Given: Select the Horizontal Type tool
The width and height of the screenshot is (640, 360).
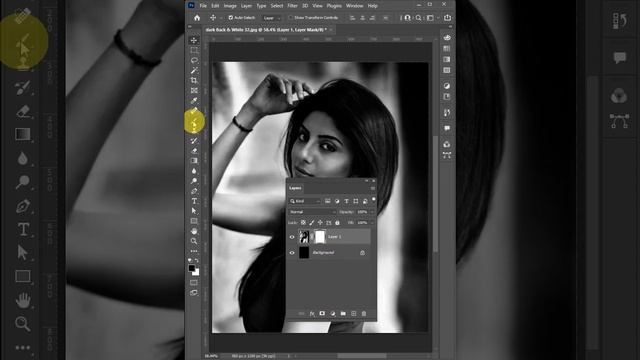Looking at the screenshot, I should click(194, 201).
